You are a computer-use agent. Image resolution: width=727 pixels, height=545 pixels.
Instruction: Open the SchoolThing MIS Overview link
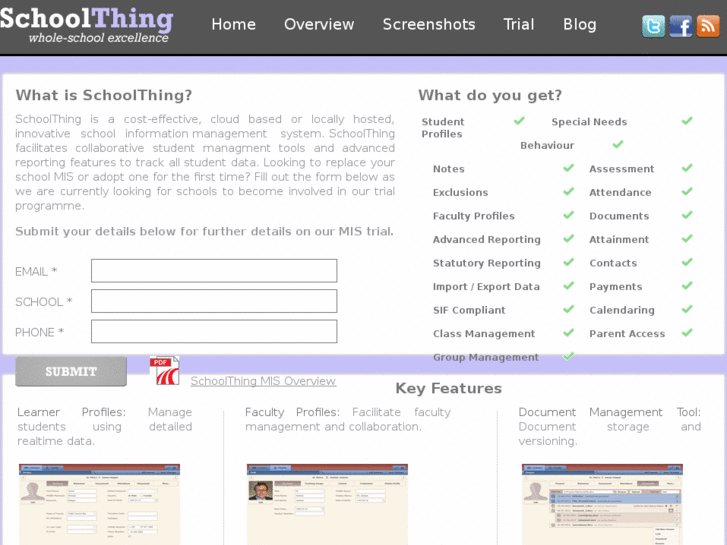coord(263,381)
